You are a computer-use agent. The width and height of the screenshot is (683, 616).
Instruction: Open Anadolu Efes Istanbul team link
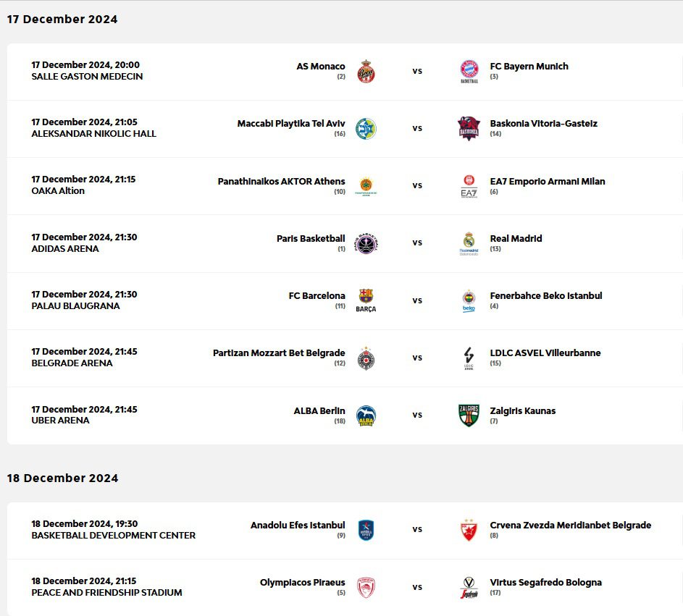(298, 526)
